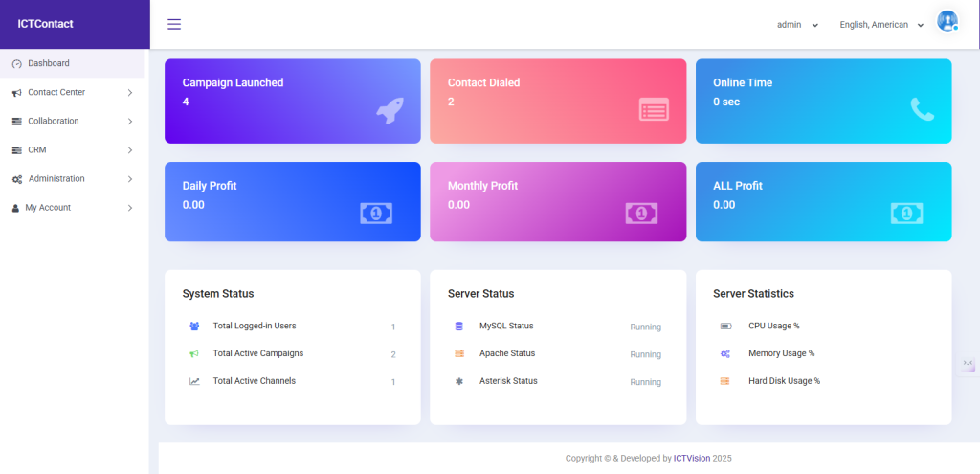This screenshot has width=980, height=474.
Task: Click the money icon in Daily Profit
Action: 376,213
